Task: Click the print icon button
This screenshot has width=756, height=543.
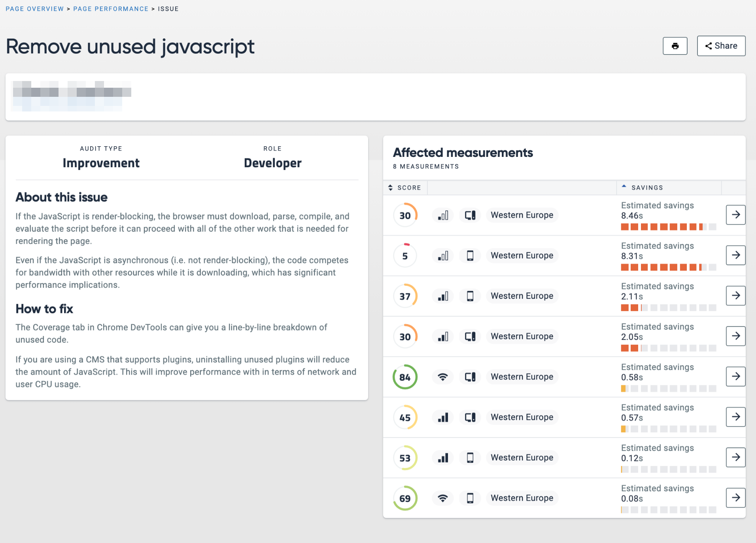Action: [x=675, y=46]
